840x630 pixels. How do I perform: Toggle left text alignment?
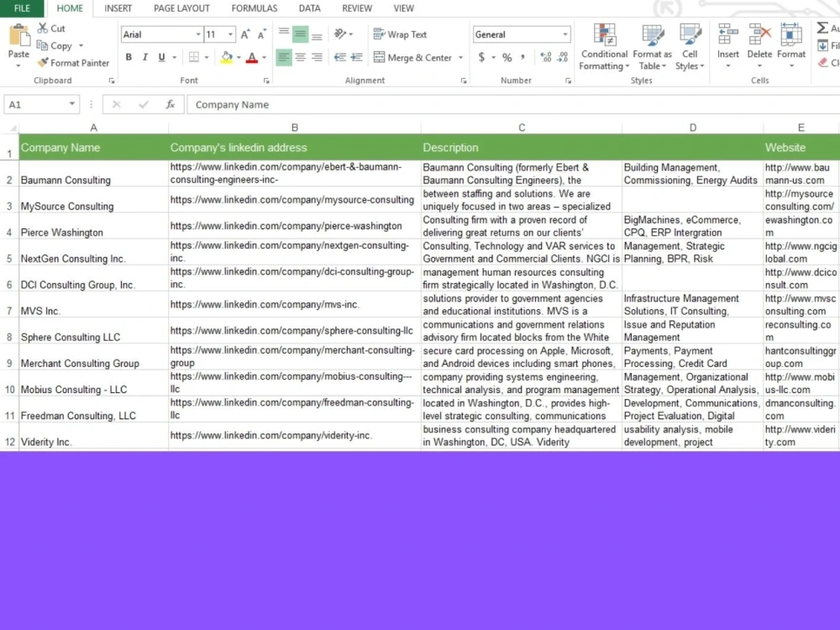[284, 57]
